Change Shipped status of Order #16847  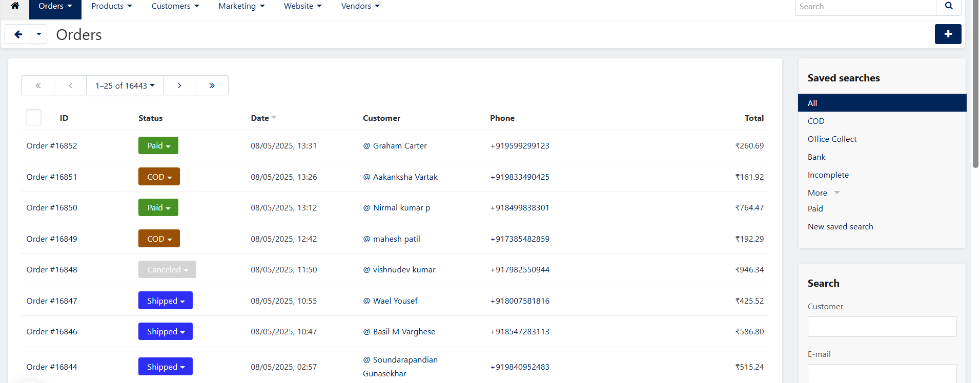pyautogui.click(x=166, y=301)
